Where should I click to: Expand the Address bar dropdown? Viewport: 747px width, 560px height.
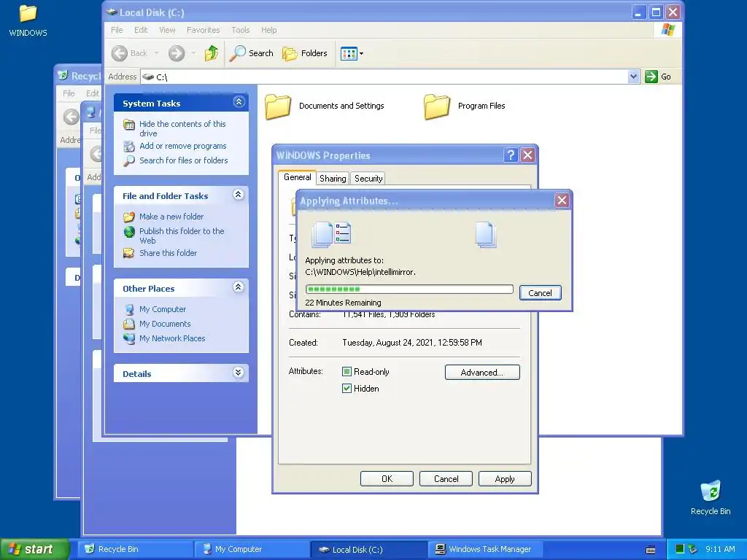coord(633,77)
